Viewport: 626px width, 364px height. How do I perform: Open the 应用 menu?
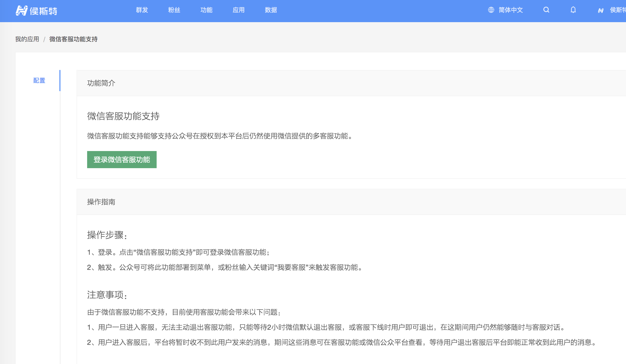click(x=239, y=10)
